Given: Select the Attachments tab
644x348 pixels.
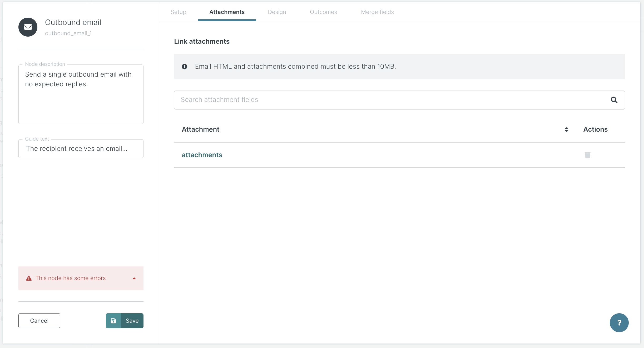Looking at the screenshot, I should click(227, 12).
